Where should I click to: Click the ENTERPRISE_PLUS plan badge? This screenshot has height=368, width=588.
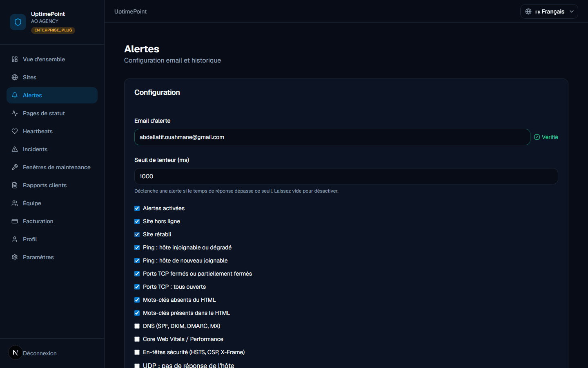tap(53, 30)
